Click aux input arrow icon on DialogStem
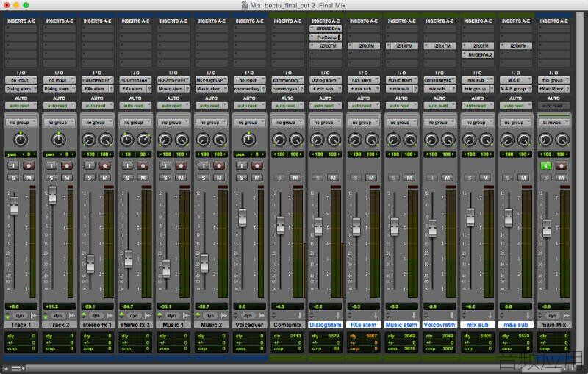 pos(338,316)
